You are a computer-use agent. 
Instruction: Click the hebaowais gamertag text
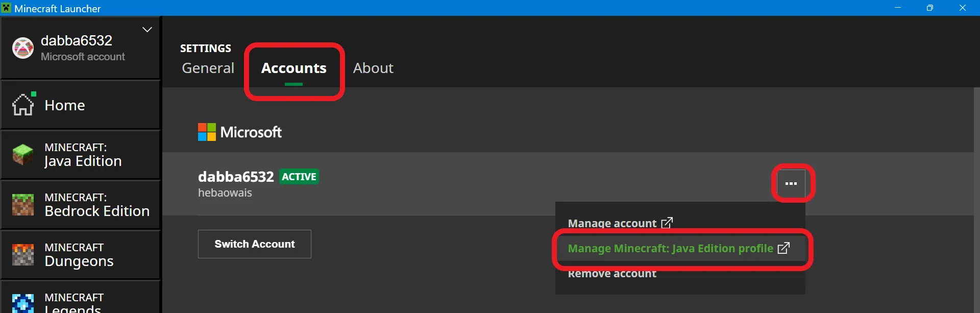[x=225, y=193]
